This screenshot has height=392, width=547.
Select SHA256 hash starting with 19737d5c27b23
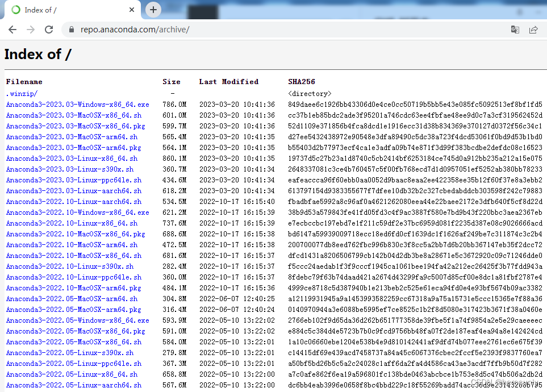pos(415,159)
